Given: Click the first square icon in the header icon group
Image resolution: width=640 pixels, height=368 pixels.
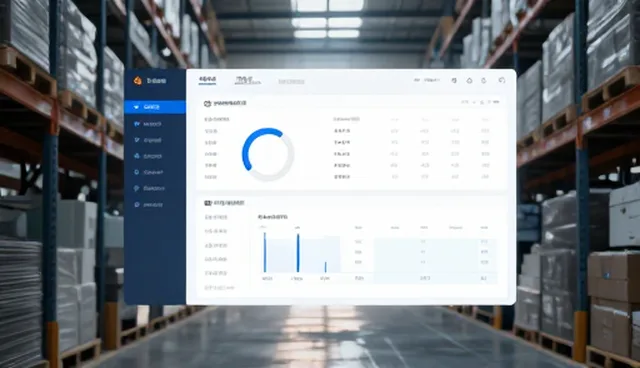Looking at the screenshot, I should point(454,81).
